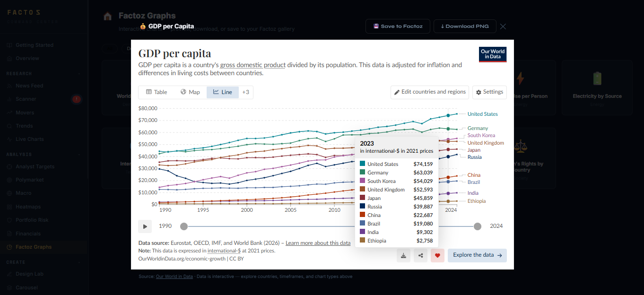Close the GDP per Capita modal

[x=503, y=26]
